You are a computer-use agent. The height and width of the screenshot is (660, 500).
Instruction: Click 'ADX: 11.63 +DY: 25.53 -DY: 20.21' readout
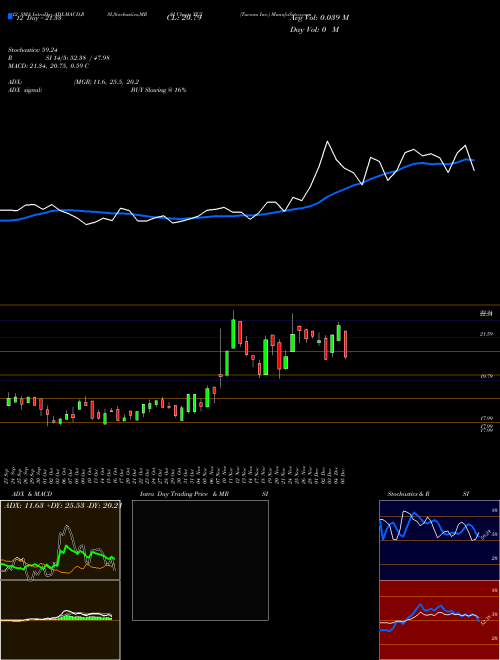pyautogui.click(x=63, y=505)
